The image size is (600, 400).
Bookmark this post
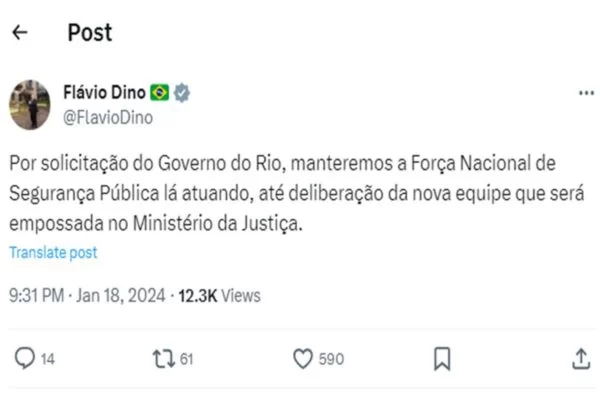(x=443, y=358)
